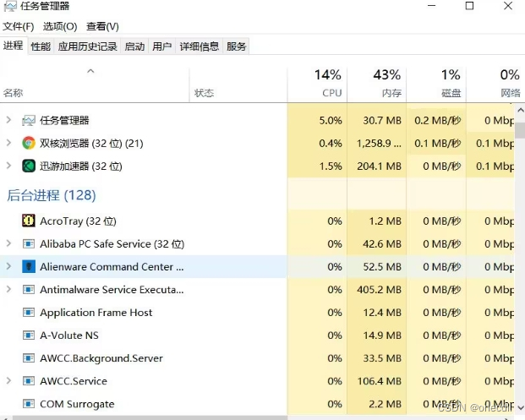525x420 pixels.
Task: Expand the 迅游加速器 process group
Action: (x=9, y=166)
